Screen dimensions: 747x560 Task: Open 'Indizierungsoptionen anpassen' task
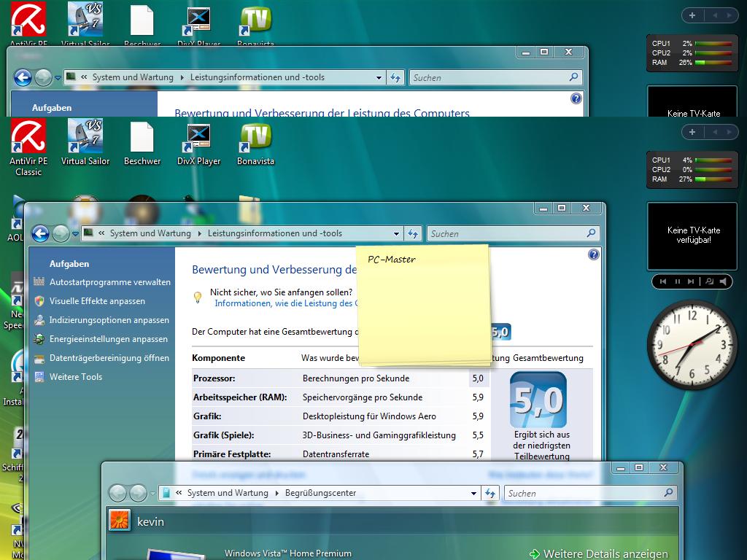(x=109, y=320)
